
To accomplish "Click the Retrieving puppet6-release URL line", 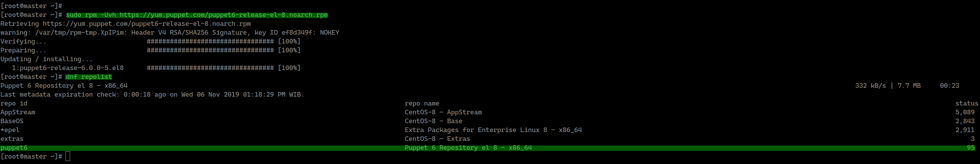I will point(126,24).
